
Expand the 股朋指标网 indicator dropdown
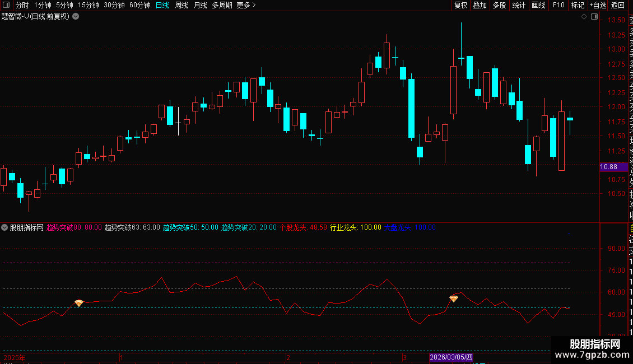click(x=4, y=227)
